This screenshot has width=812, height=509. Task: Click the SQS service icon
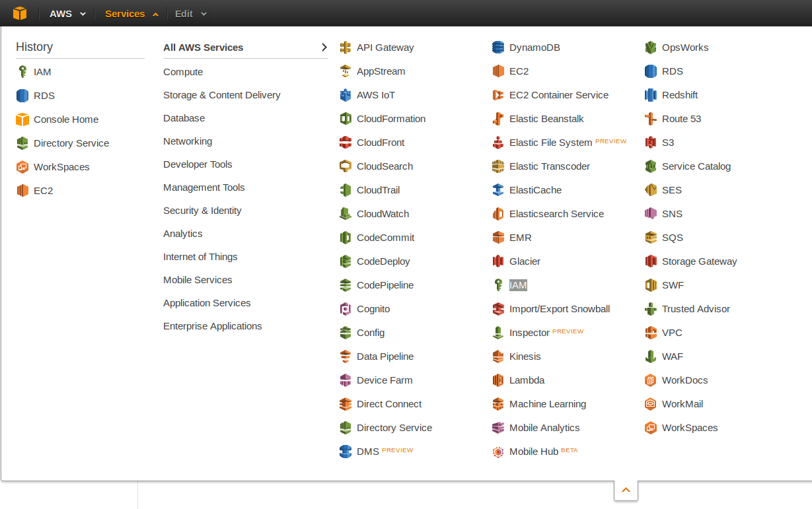(x=651, y=238)
